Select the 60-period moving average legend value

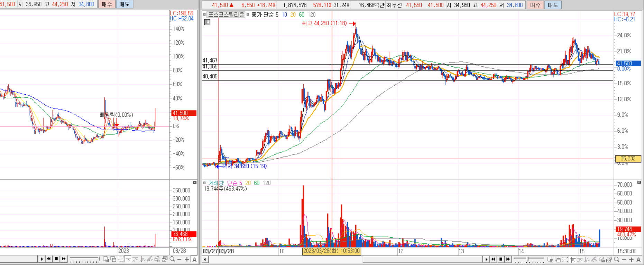point(302,15)
